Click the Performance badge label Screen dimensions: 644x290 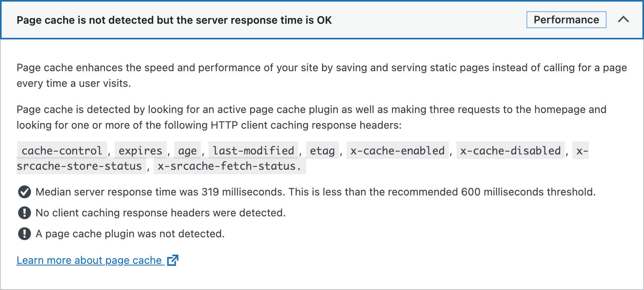pos(566,20)
